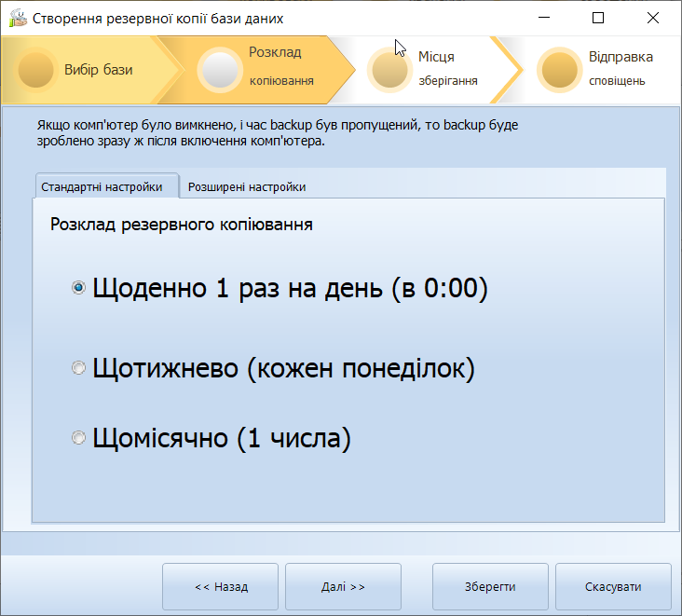Switch to Розширені настройки tab
This screenshot has width=682, height=616.
(x=247, y=187)
